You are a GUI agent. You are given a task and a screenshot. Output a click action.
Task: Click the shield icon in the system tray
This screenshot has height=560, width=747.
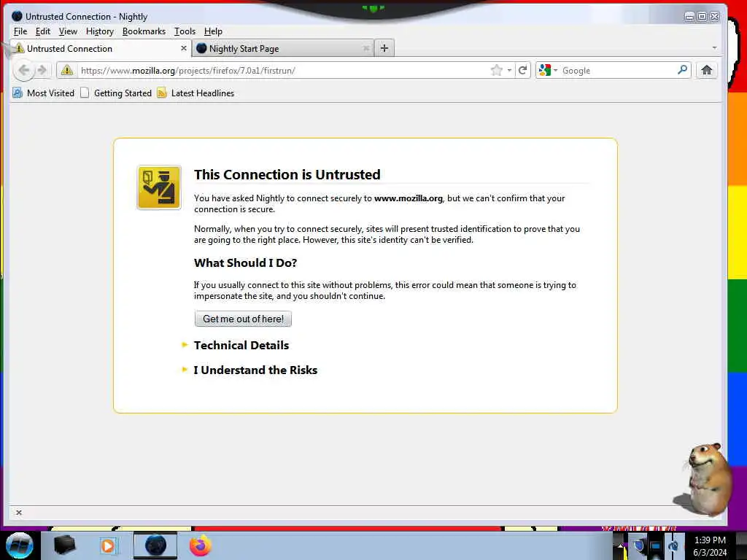click(639, 545)
